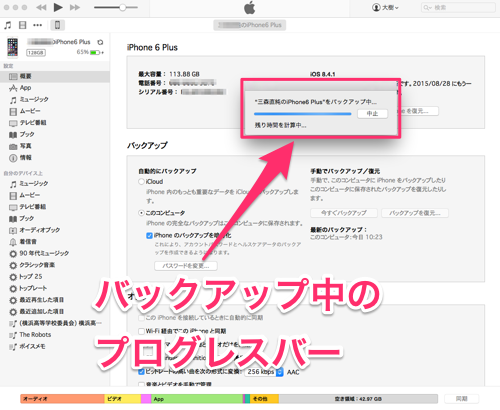
Task: Click the App storage segment
Action: (x=197, y=399)
